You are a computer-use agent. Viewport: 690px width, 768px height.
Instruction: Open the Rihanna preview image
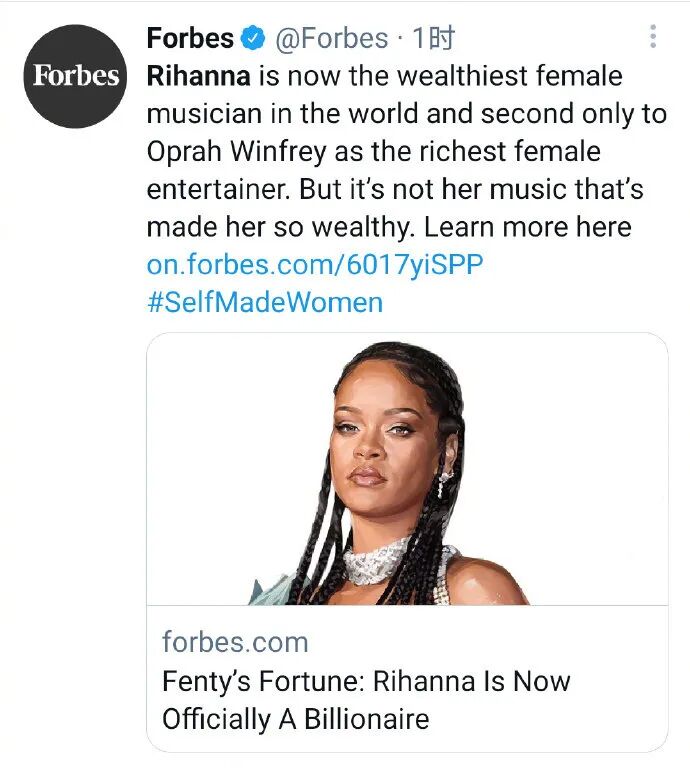[x=407, y=470]
